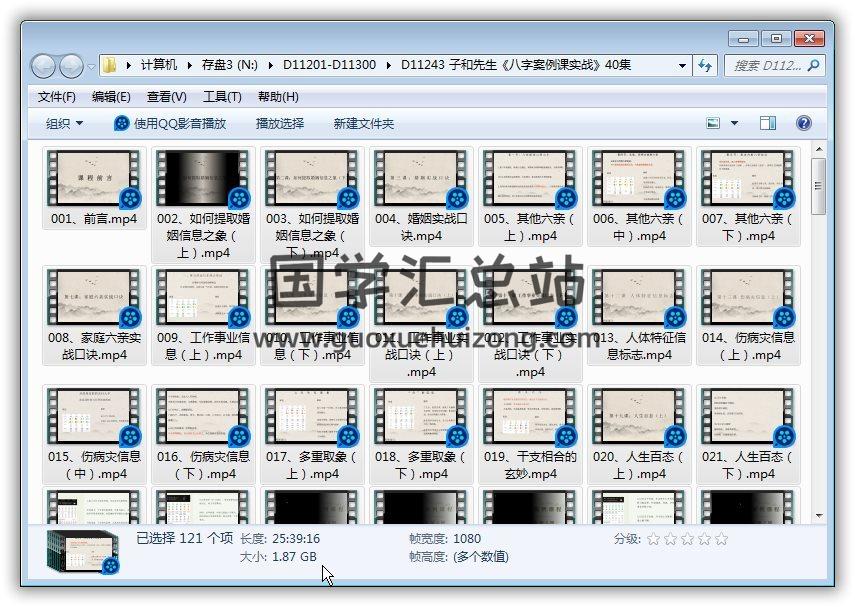
Task: Expand the arrow after 存盘3 (N:) in path
Action: point(270,65)
